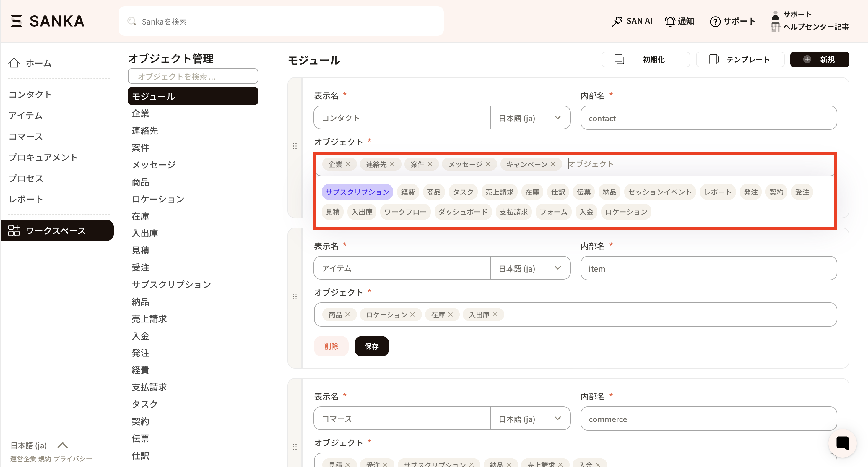Select モジュール in object management list
The width and height of the screenshot is (868, 467).
click(193, 96)
